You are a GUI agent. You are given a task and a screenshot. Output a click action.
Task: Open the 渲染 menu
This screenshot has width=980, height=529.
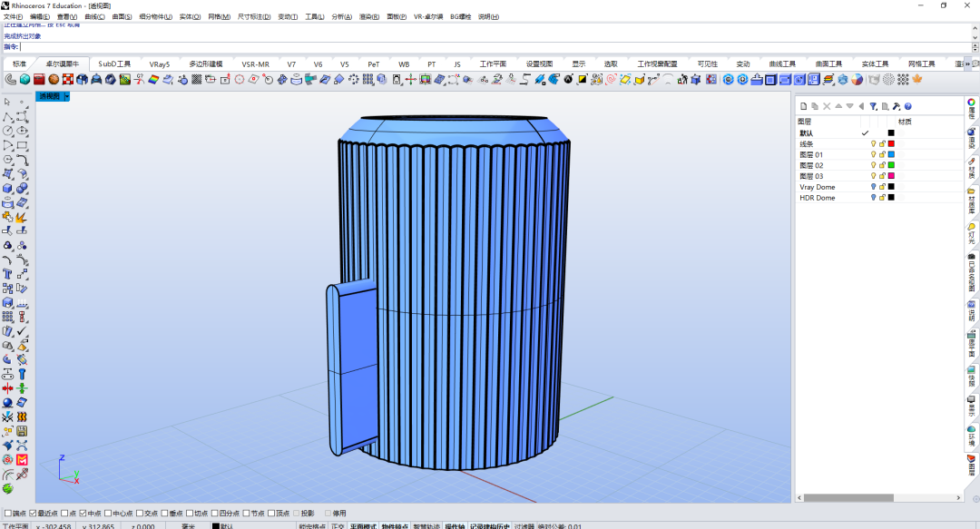[368, 17]
